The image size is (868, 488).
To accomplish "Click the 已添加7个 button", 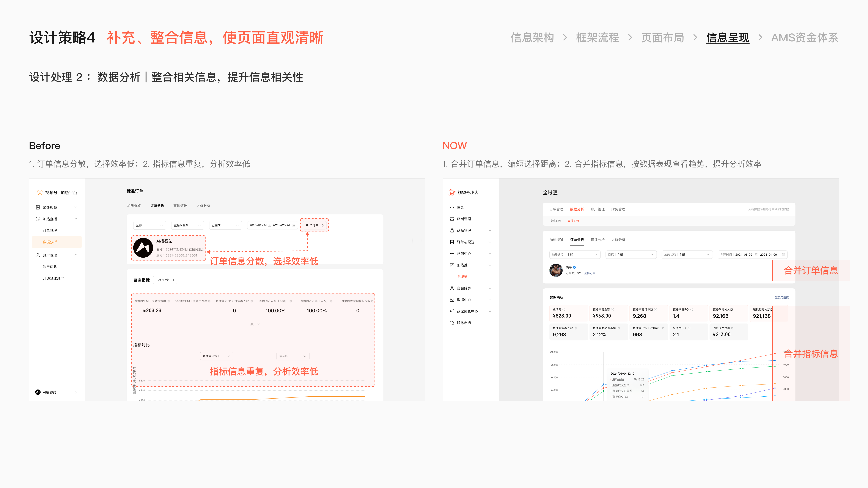I will coord(165,280).
